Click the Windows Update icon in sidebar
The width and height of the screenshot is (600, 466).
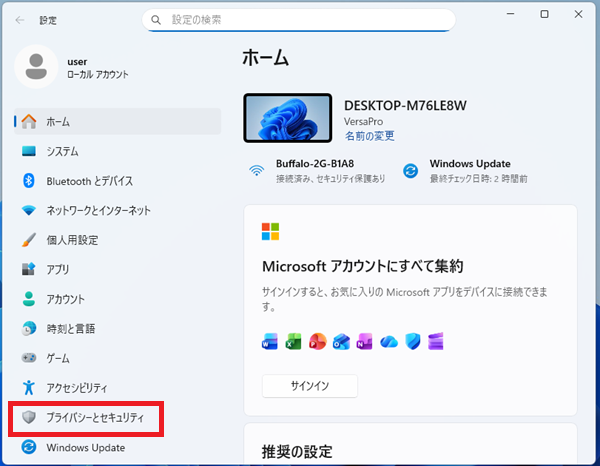pos(29,447)
